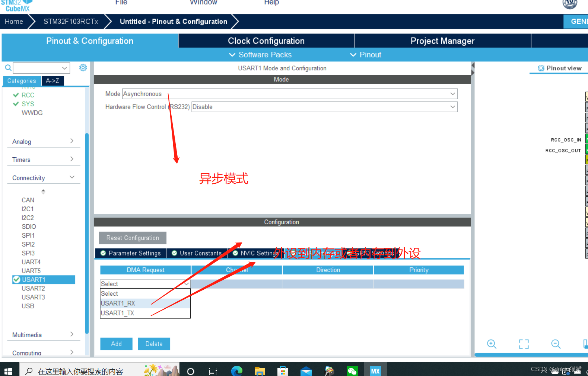Open the Help menu
Image resolution: width=588 pixels, height=376 pixels.
pyautogui.click(x=271, y=2)
